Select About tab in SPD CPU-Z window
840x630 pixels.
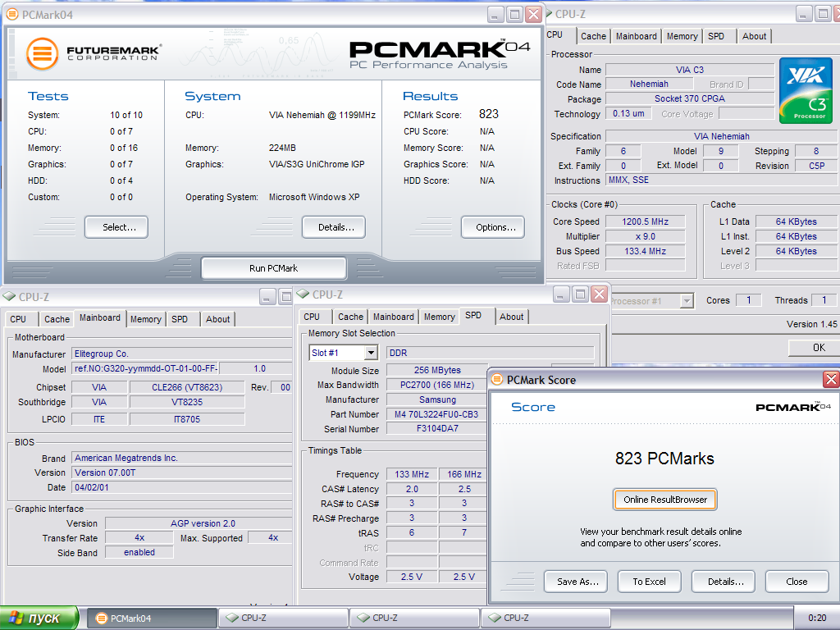[511, 317]
